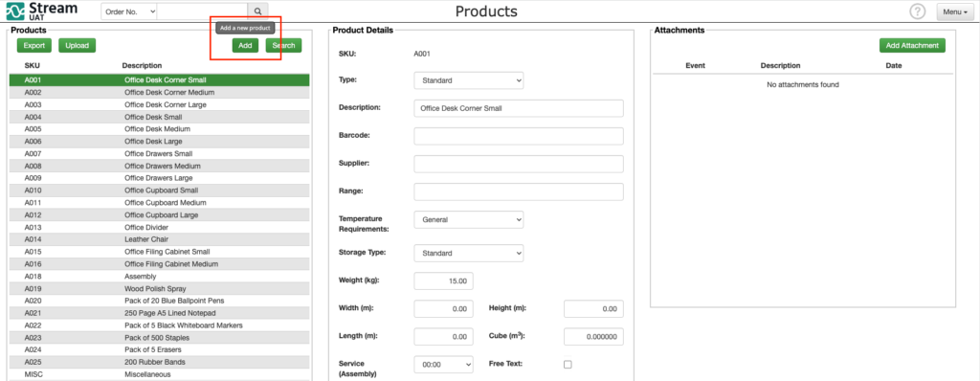Click the Add Attachment button
This screenshot has width=980, height=381.
[x=912, y=45]
